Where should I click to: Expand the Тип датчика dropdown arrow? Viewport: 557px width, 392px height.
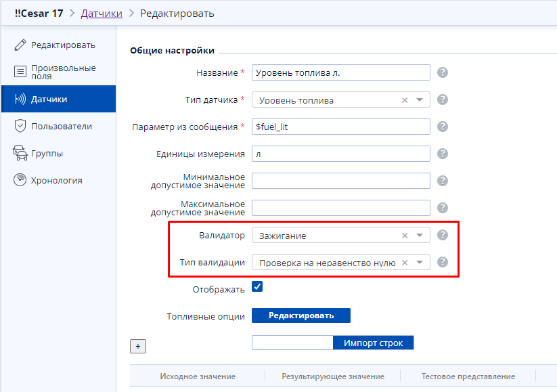point(420,100)
